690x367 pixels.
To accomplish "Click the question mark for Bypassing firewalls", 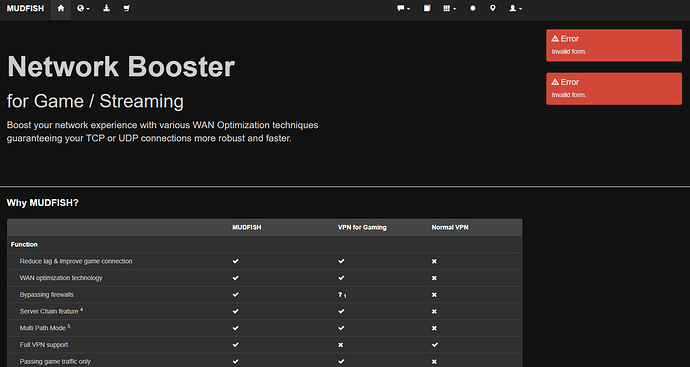I will point(340,295).
